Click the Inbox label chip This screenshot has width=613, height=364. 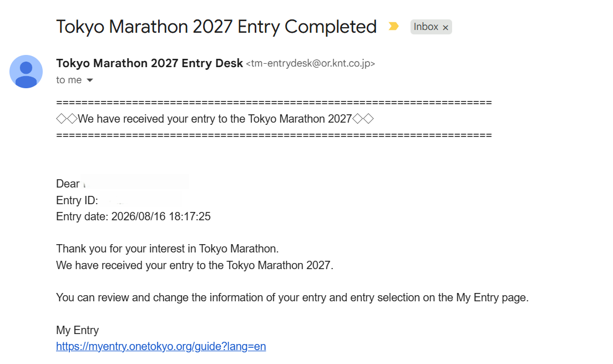click(431, 27)
